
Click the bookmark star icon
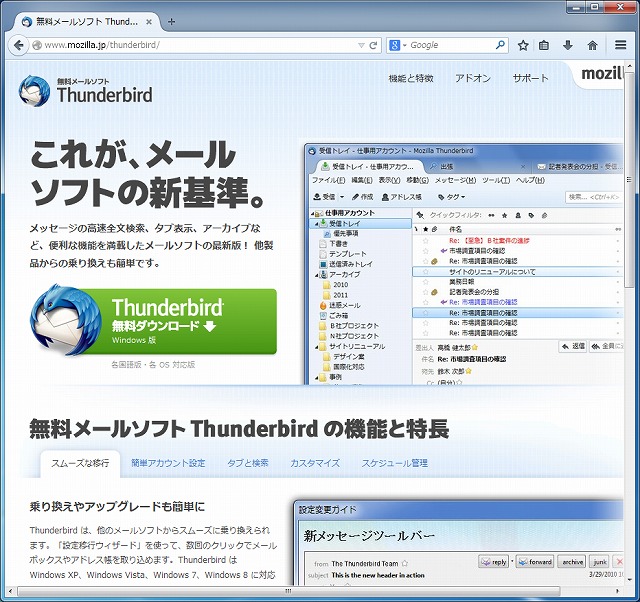pos(523,45)
